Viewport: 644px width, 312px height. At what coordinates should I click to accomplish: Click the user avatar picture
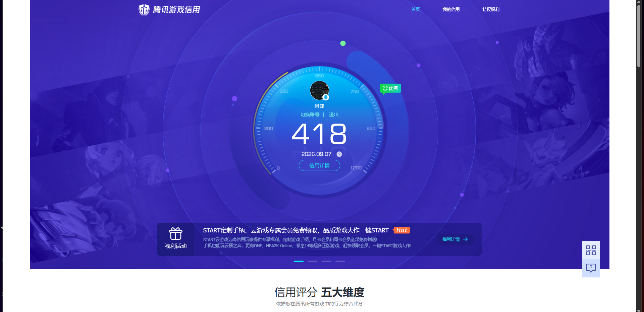pos(319,90)
